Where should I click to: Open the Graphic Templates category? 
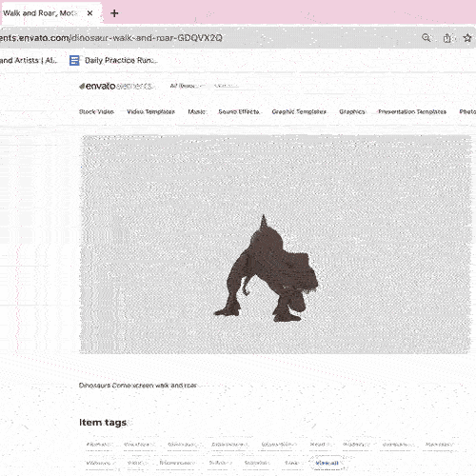point(299,111)
